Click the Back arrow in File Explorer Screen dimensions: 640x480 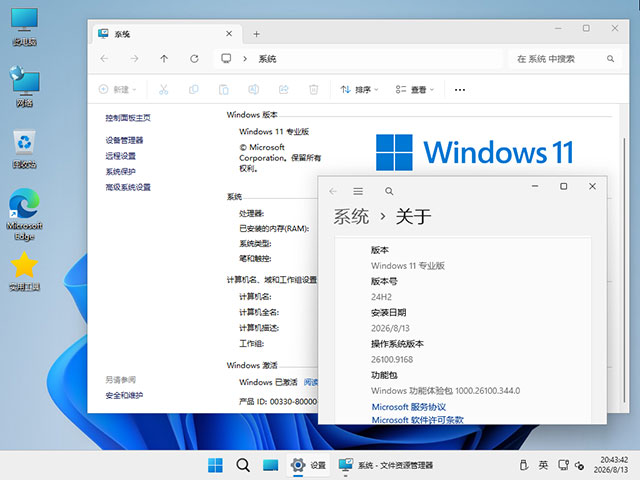click(104, 59)
